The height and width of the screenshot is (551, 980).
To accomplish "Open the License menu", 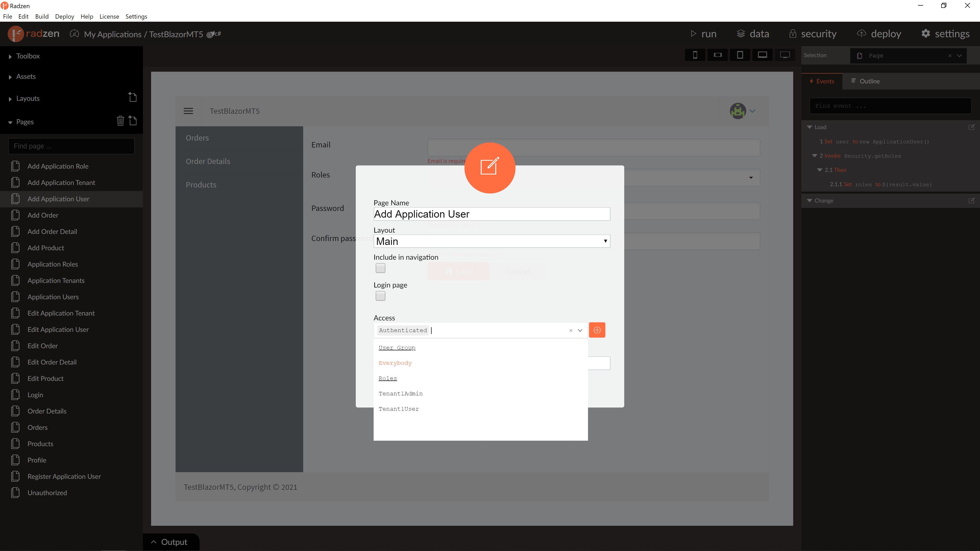I will tap(109, 16).
